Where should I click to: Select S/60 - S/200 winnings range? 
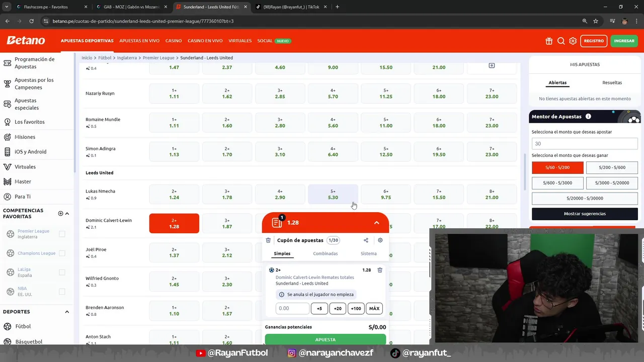click(x=557, y=167)
